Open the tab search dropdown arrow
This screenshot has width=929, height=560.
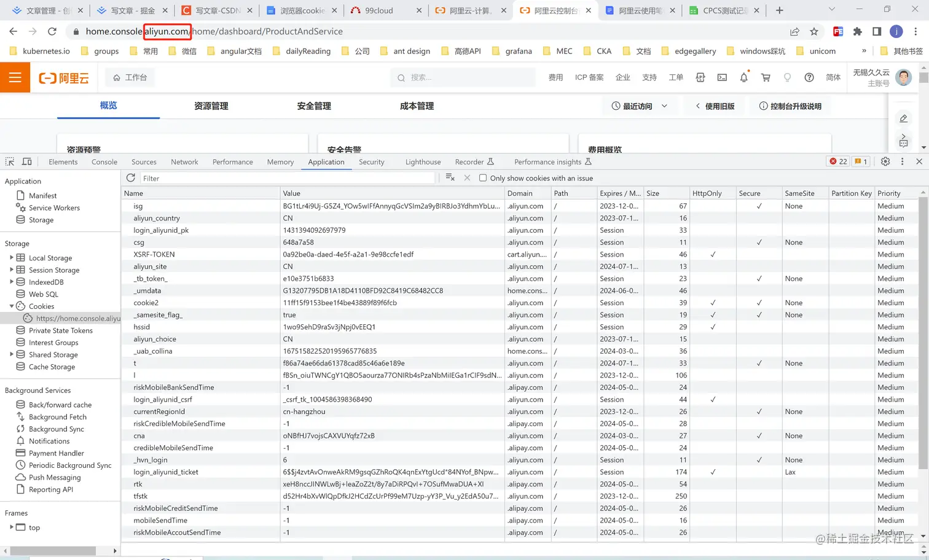(831, 10)
